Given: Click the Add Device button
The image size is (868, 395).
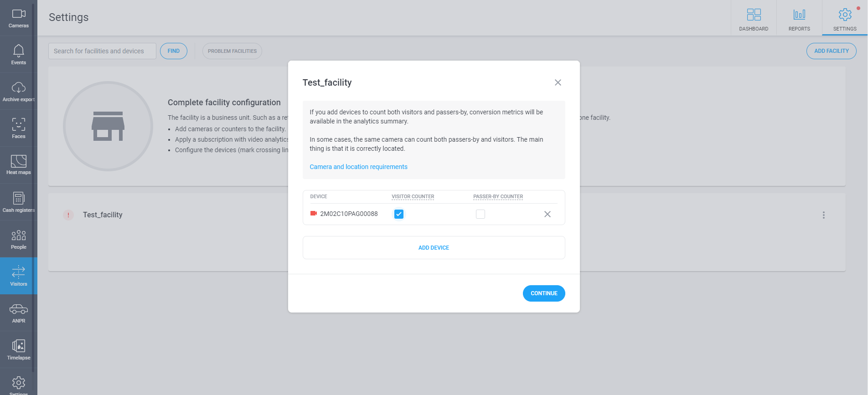Looking at the screenshot, I should click(x=434, y=248).
